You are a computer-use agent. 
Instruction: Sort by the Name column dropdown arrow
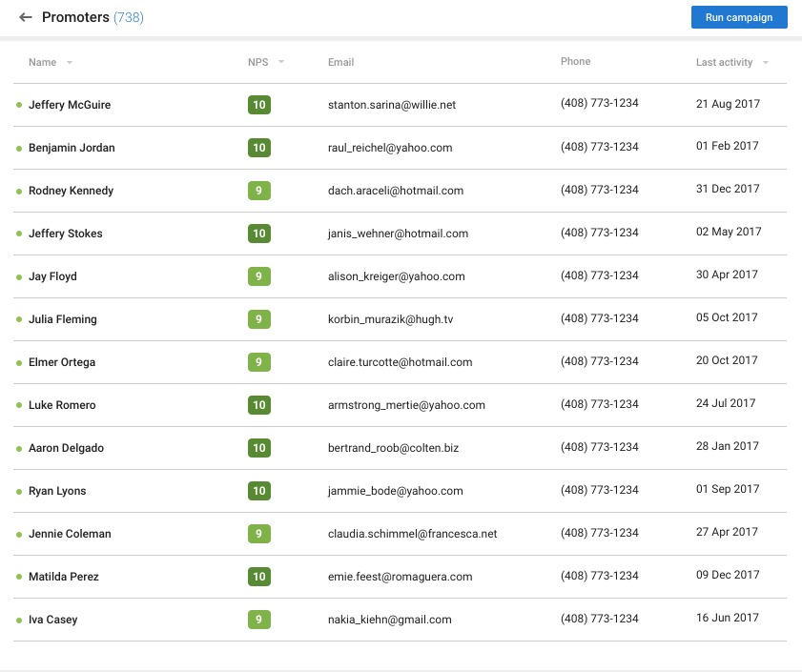coord(70,63)
